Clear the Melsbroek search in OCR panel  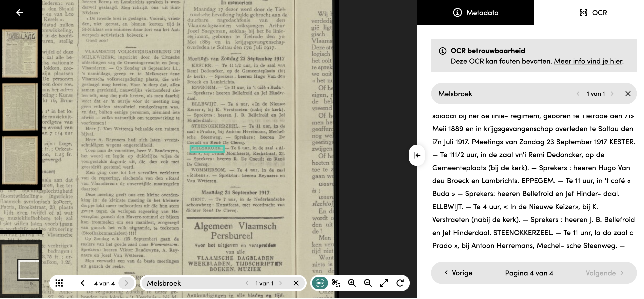628,94
